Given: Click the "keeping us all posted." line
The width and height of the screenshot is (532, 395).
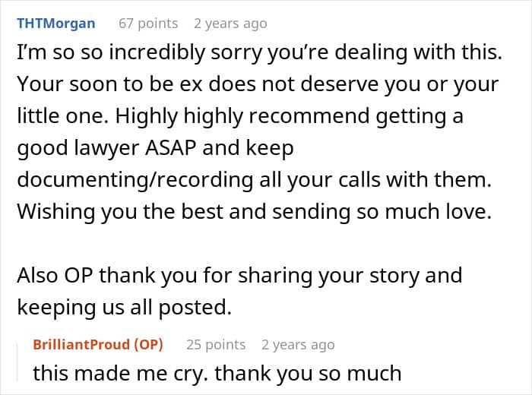Looking at the screenshot, I should pyautogui.click(x=124, y=307).
